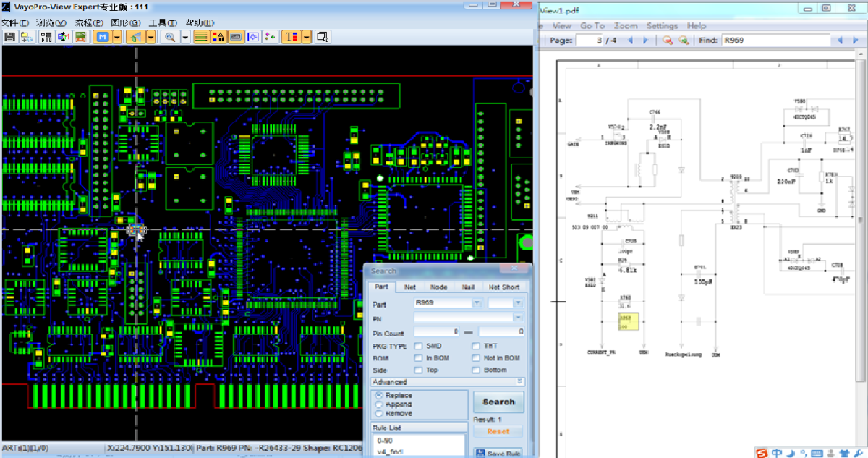Viewport: 868px width, 458px height.
Task: Open the dropdown beside the horn icon
Action: point(151,37)
